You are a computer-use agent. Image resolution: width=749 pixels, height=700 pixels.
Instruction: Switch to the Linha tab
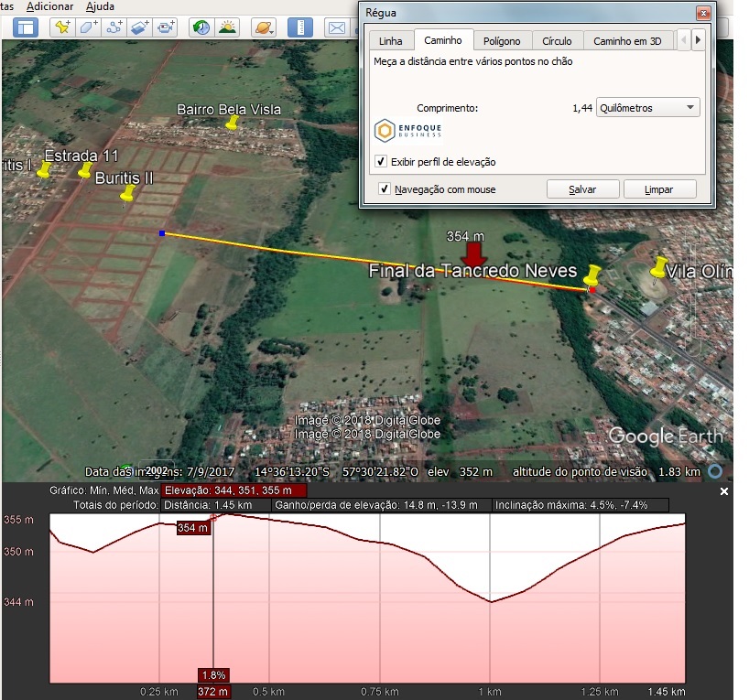(390, 41)
